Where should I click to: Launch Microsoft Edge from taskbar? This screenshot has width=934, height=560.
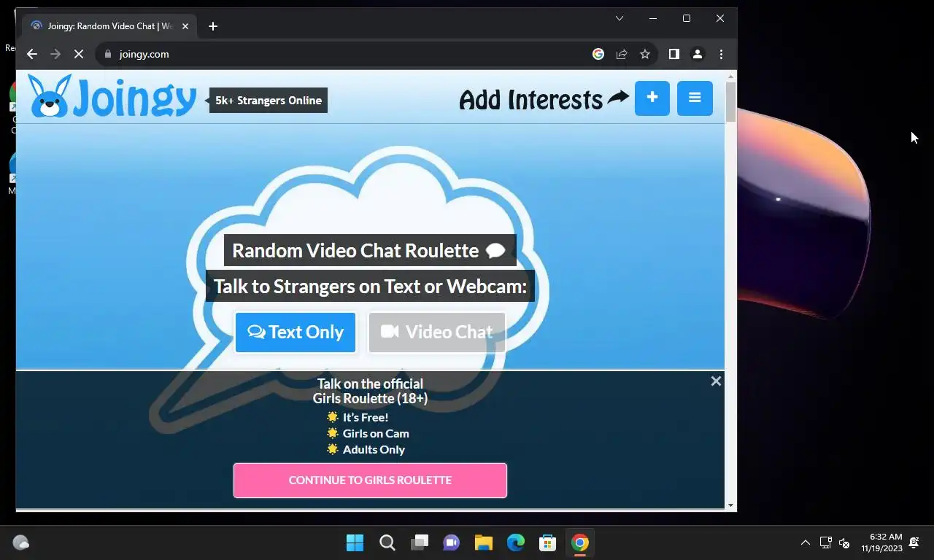(516, 542)
